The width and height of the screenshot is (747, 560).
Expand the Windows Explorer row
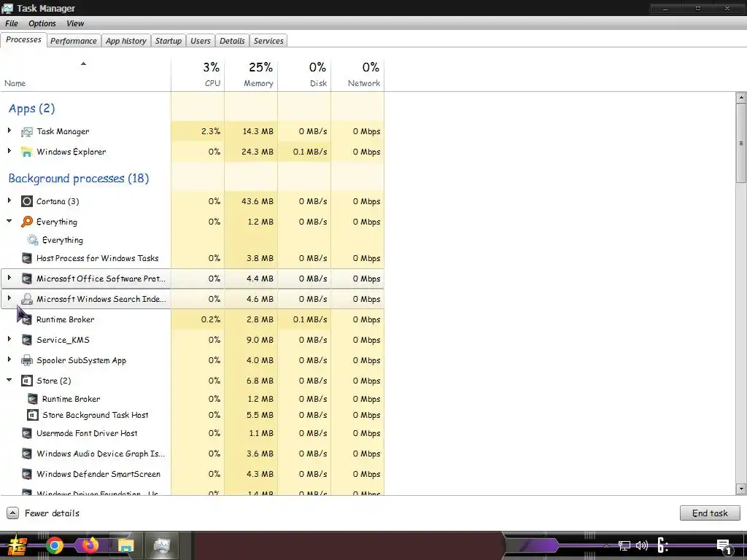pos(9,151)
